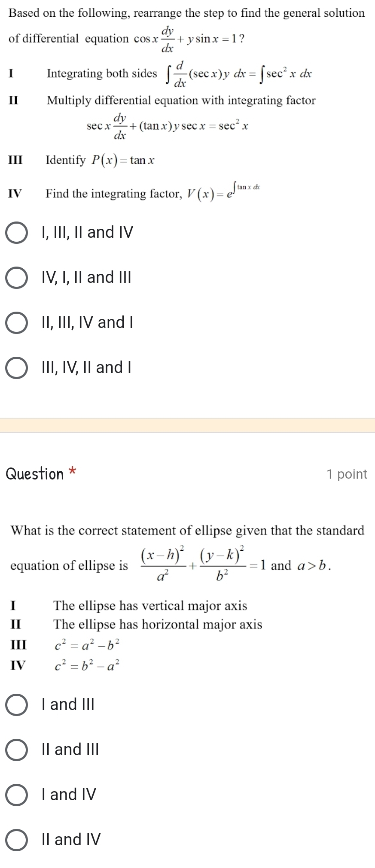Click the '1 point' score label
The image size is (375, 868).
(347, 474)
